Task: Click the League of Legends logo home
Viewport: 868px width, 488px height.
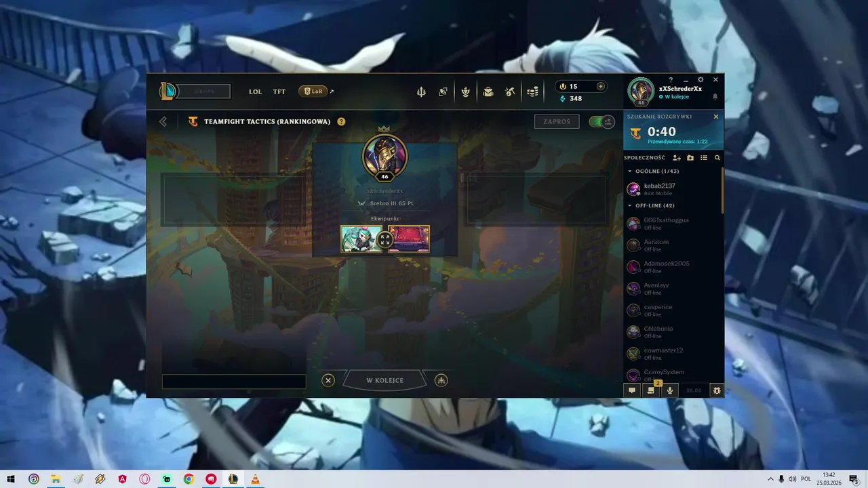Action: [x=167, y=91]
